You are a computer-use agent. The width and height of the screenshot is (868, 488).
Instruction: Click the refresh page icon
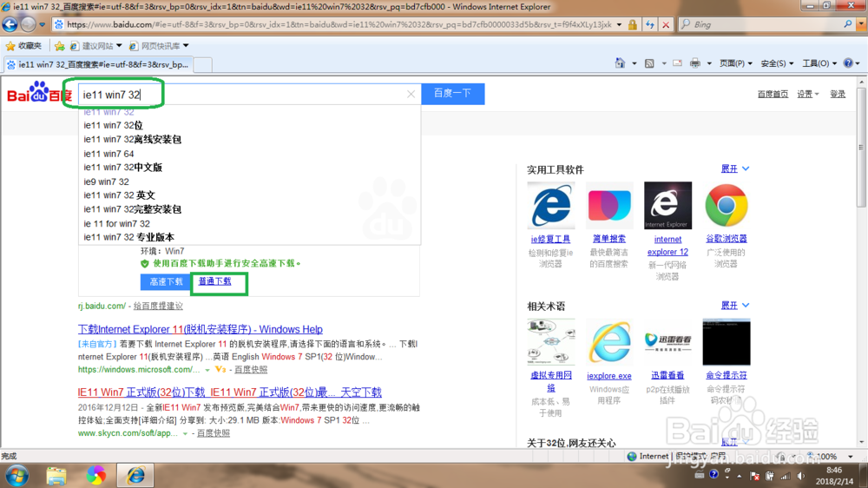click(x=650, y=24)
